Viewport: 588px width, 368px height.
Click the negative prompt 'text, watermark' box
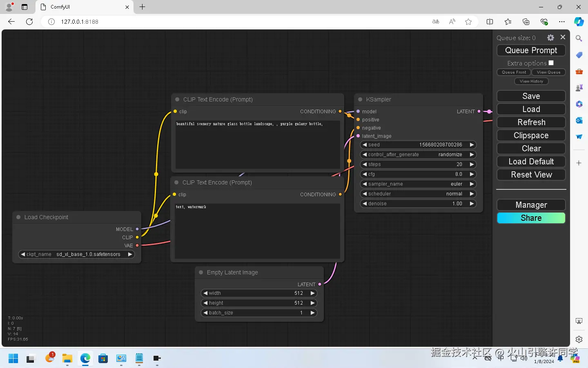(257, 231)
